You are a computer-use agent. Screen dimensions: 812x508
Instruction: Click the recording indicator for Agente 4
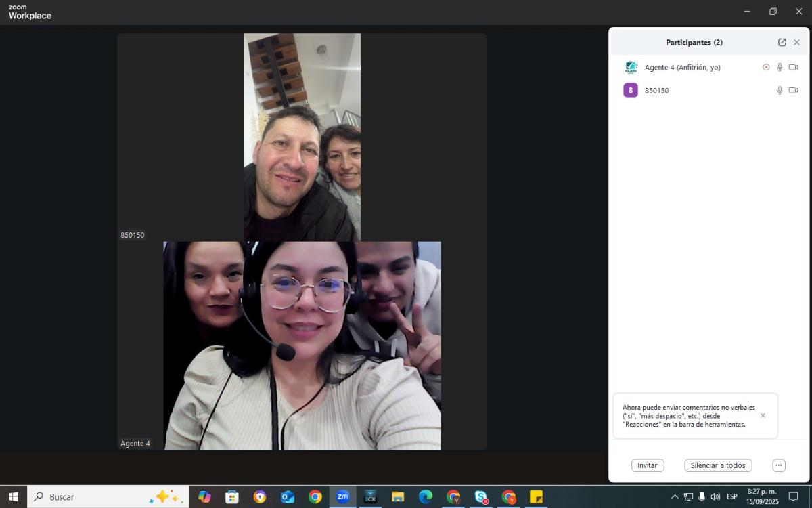[766, 67]
